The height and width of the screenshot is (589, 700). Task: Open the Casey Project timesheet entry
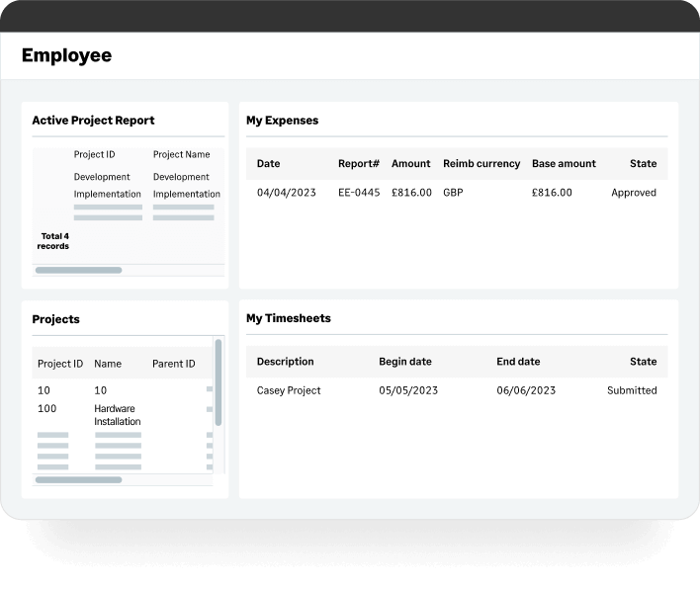(288, 390)
